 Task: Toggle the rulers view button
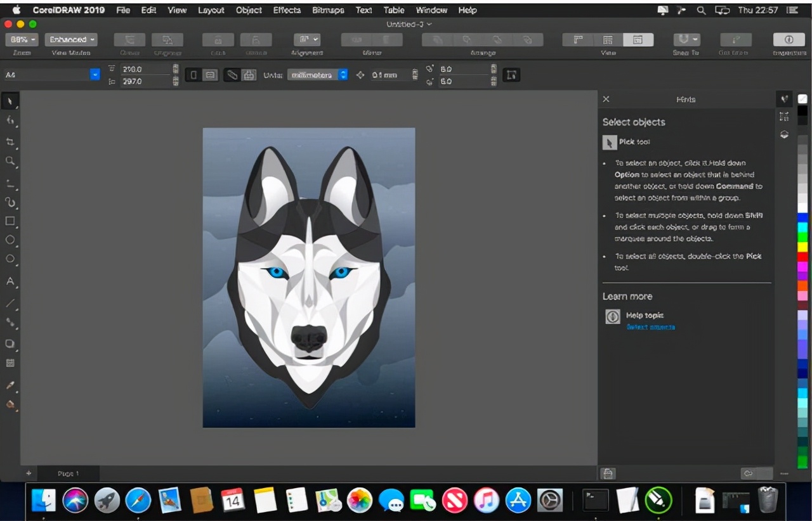click(579, 40)
